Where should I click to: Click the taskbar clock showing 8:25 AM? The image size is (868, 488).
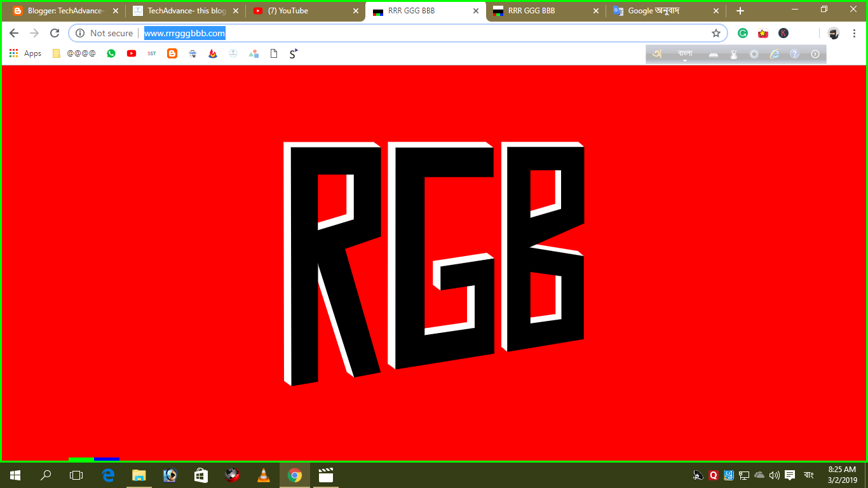tap(842, 475)
